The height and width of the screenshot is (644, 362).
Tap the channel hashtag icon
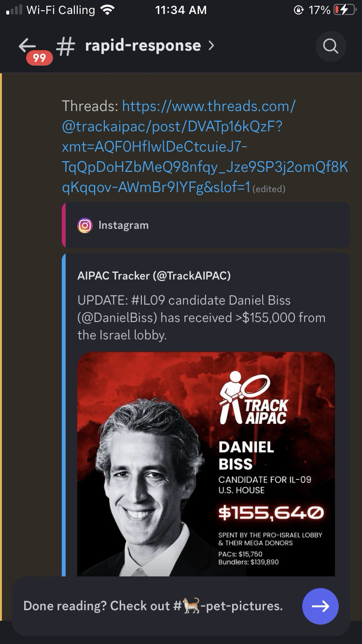click(66, 46)
